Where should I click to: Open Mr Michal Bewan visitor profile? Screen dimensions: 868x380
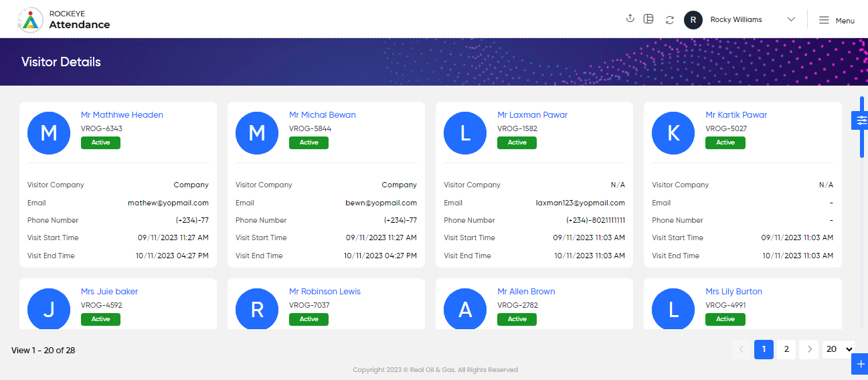pos(323,114)
